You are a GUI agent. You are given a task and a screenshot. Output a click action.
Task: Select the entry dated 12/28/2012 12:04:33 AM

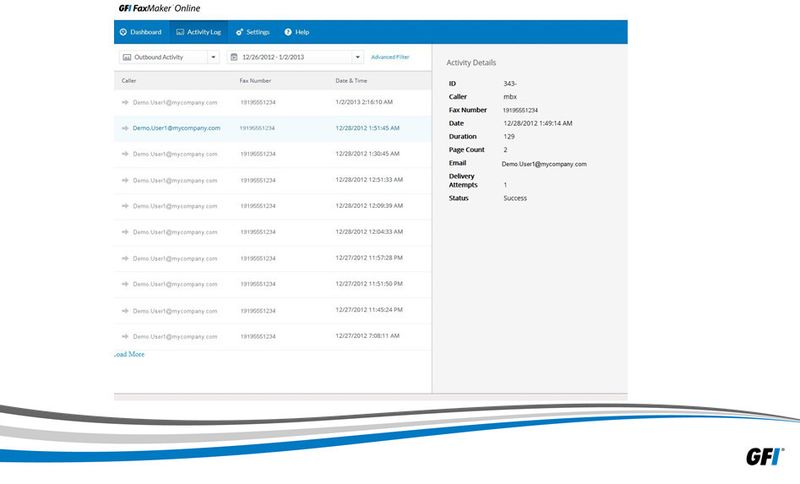pyautogui.click(x=273, y=232)
